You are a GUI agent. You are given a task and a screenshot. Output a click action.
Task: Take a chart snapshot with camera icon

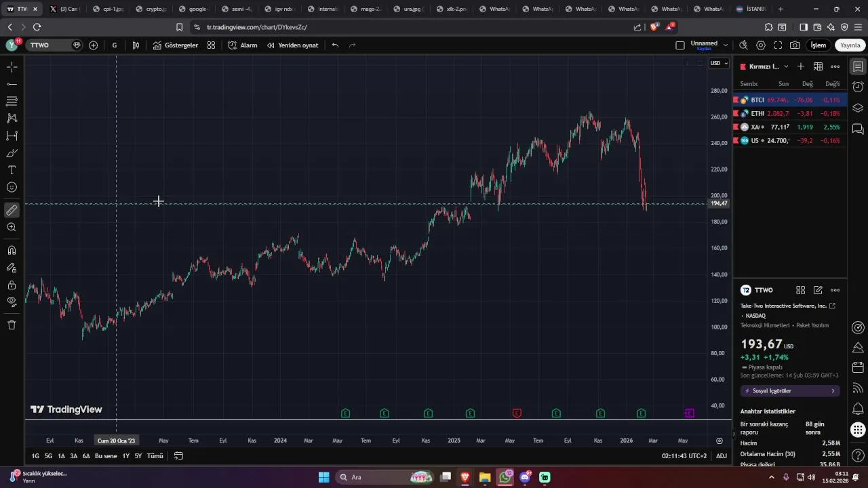tap(795, 45)
